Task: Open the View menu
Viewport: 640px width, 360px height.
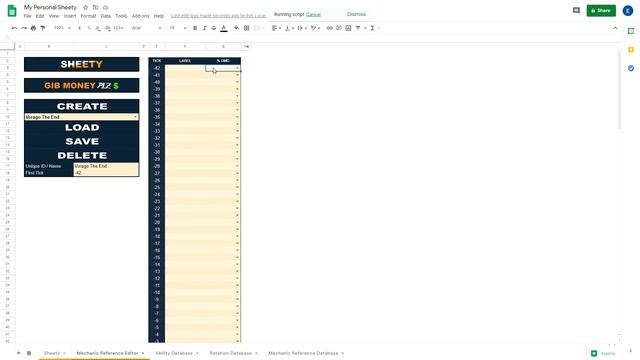Action: pyautogui.click(x=54, y=16)
